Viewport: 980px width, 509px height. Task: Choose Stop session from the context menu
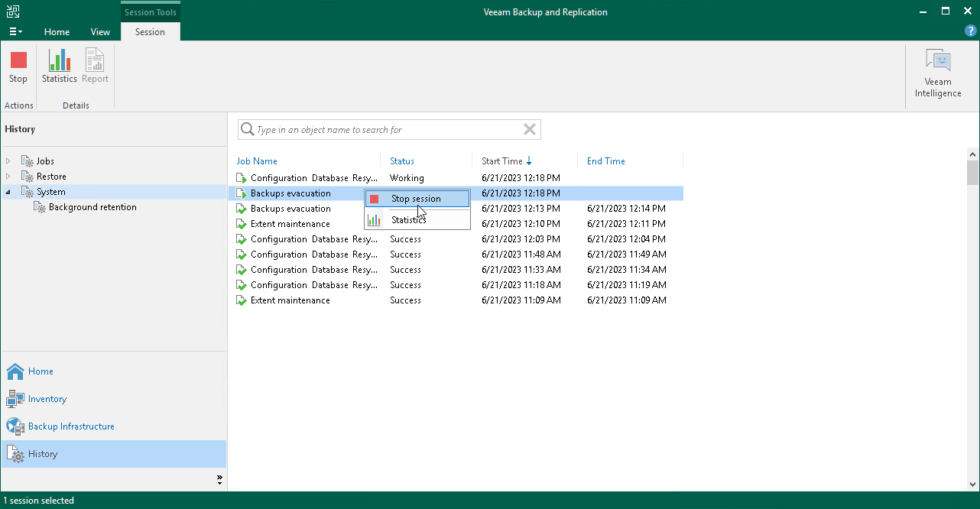(x=416, y=198)
